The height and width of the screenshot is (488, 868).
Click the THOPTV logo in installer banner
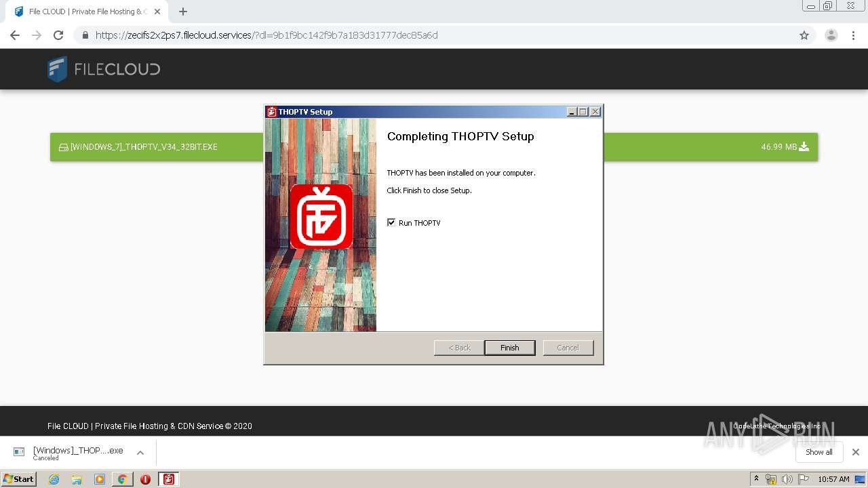point(321,217)
